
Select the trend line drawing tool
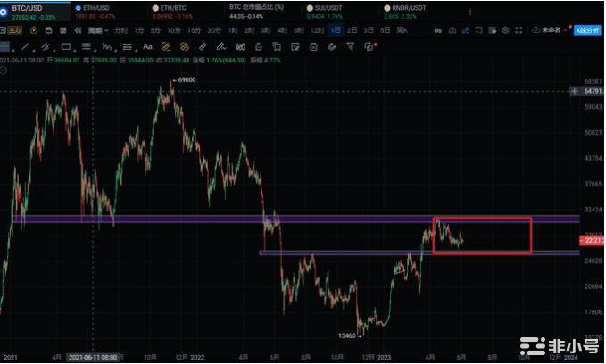tap(26, 47)
